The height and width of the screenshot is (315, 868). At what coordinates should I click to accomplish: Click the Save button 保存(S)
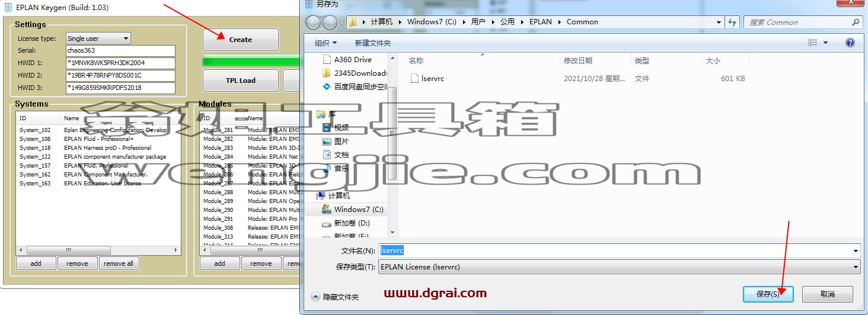coord(768,294)
